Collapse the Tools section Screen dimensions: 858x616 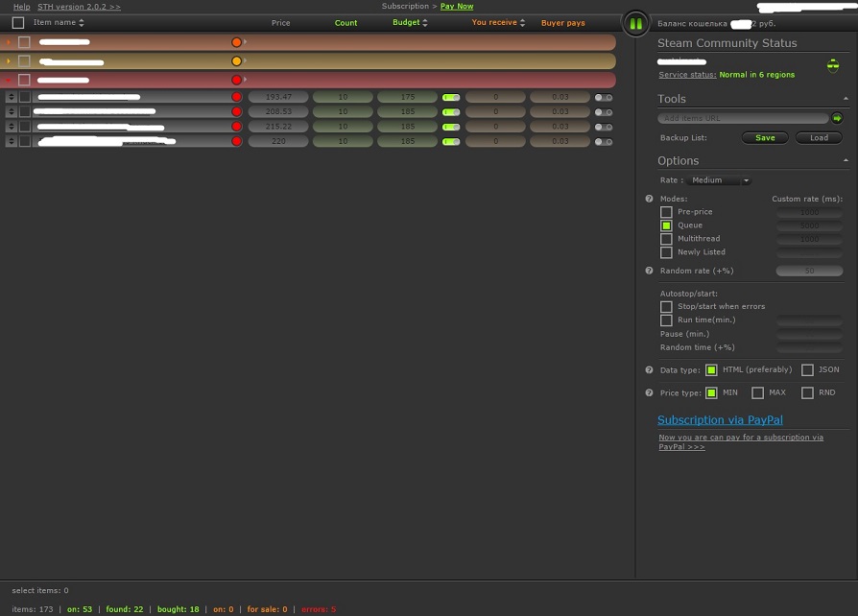(x=846, y=99)
